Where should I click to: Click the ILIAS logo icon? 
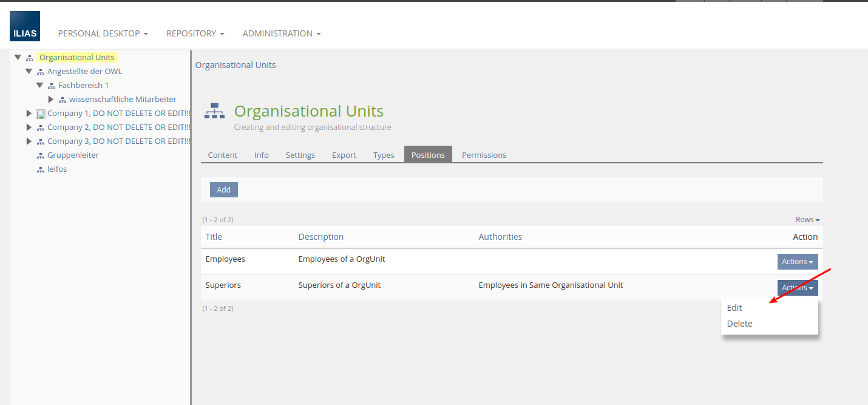25,26
